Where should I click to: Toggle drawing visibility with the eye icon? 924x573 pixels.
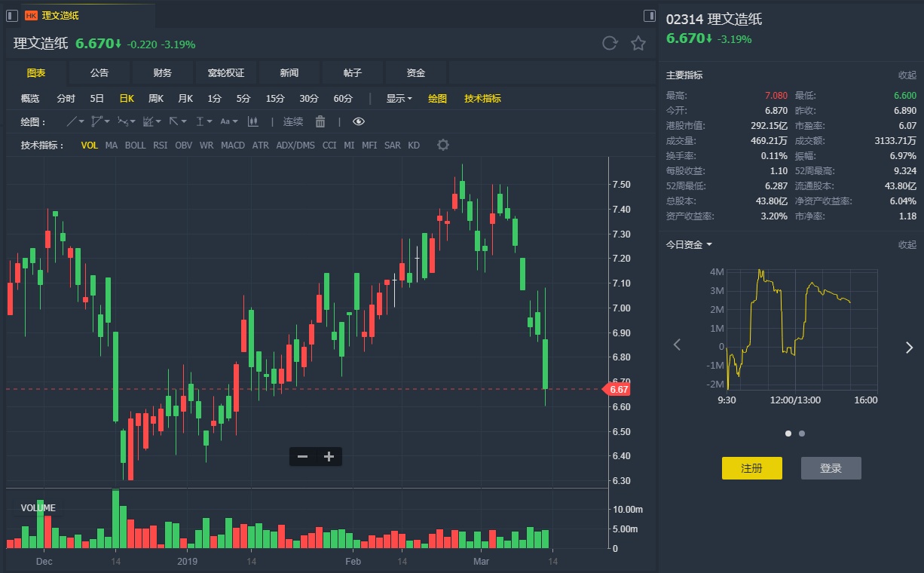click(x=359, y=121)
